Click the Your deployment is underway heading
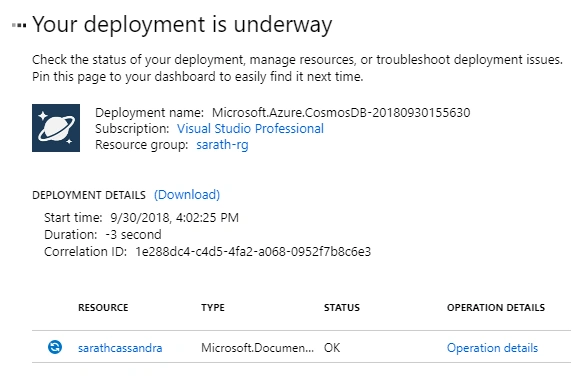Viewport: 588px width, 386px height. tap(182, 25)
